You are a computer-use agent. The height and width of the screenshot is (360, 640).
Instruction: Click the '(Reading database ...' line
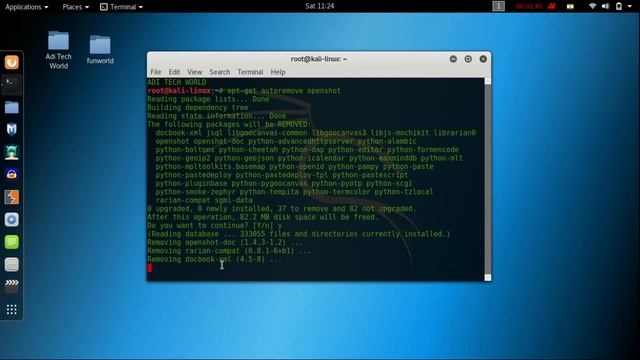299,234
